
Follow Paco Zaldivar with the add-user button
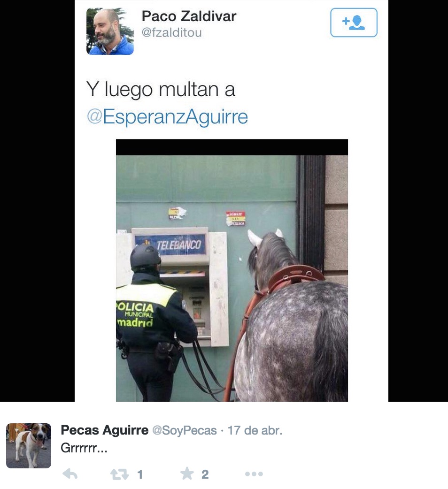[x=354, y=23]
